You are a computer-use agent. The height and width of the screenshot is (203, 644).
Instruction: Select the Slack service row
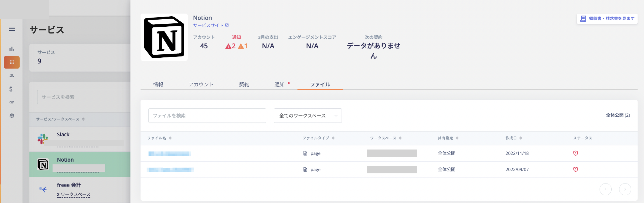(x=80, y=139)
